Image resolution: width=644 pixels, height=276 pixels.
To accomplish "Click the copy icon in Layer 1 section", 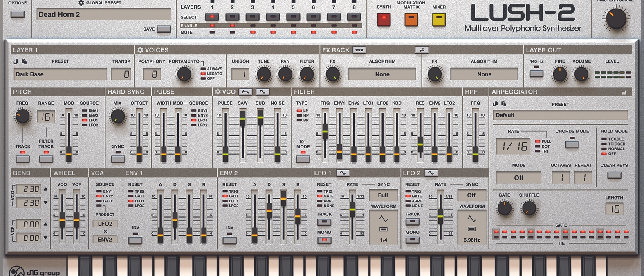I will click(16, 61).
